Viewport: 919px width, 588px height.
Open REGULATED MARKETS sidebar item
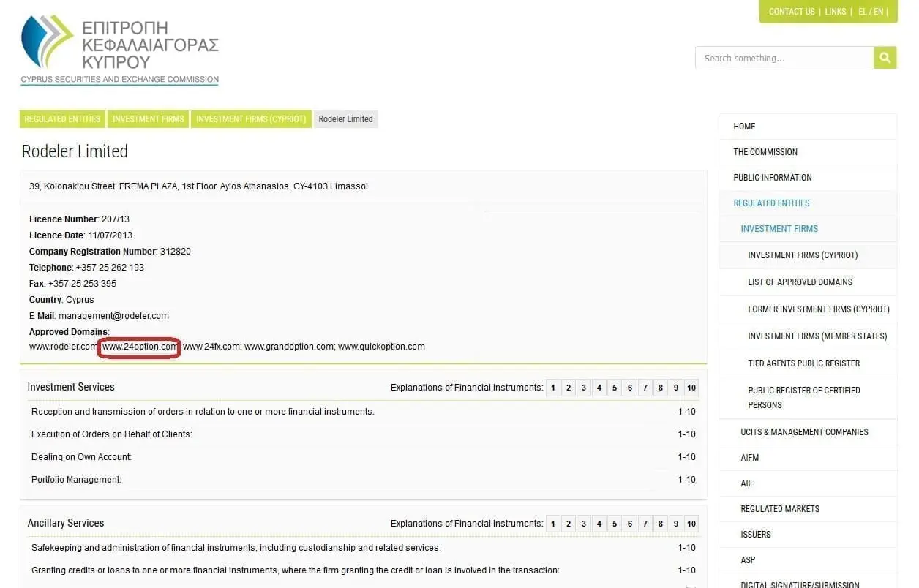point(808,509)
